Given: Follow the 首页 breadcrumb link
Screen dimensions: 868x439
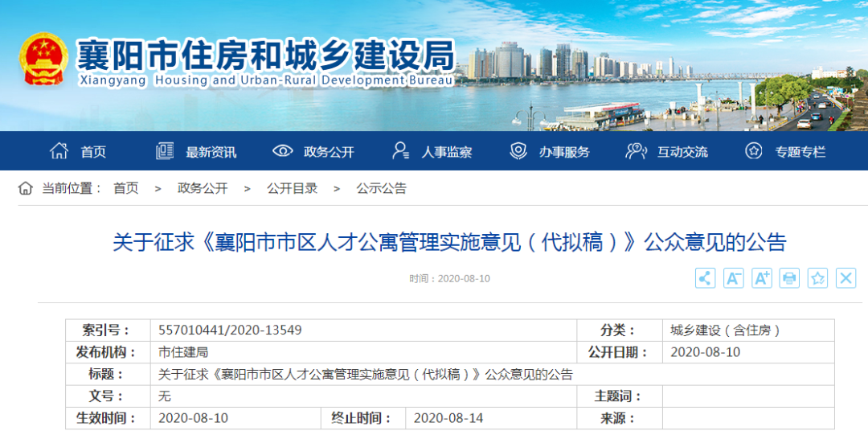Looking at the screenshot, I should pos(125,188).
